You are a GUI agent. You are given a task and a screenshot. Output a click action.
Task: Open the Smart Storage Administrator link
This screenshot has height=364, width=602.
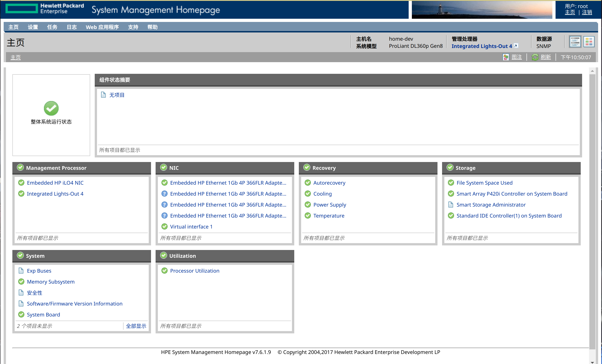click(491, 205)
